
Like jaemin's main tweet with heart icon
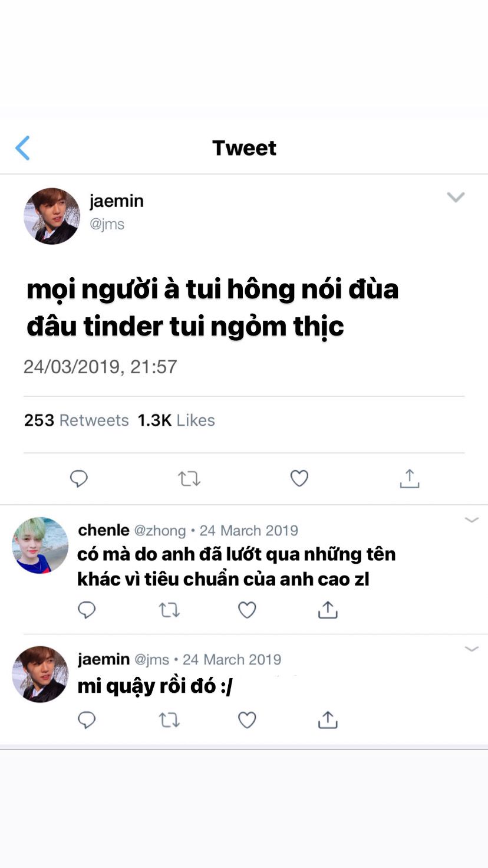point(299,478)
